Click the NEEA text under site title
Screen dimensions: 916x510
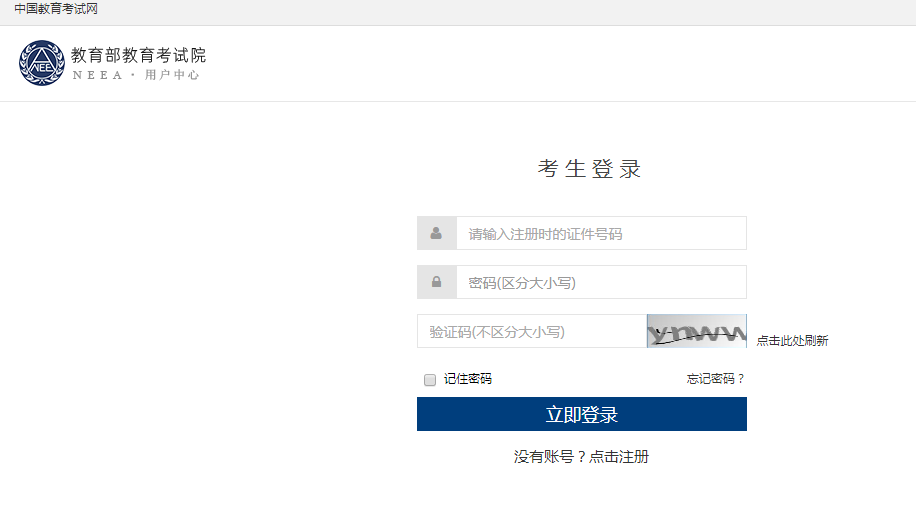(95, 76)
